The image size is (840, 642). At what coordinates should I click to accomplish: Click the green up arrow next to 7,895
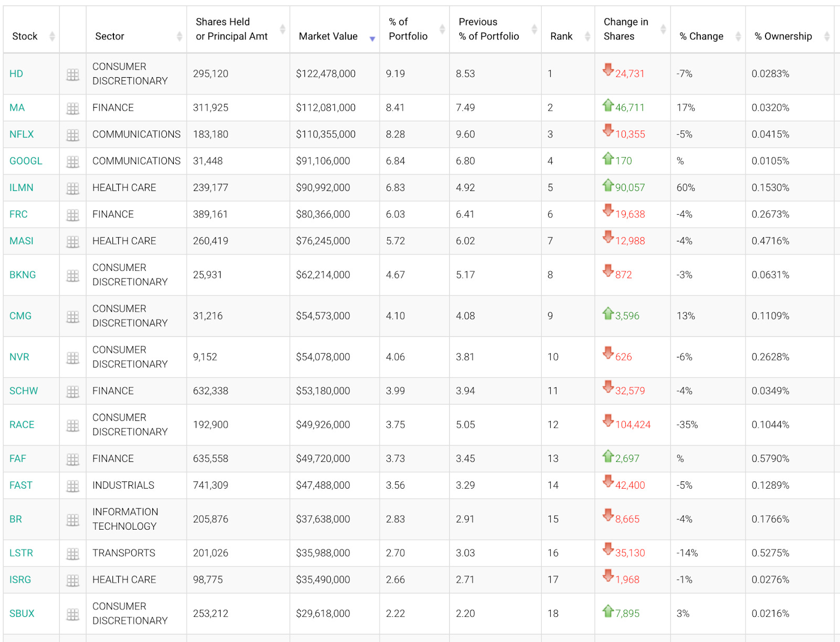(x=608, y=611)
